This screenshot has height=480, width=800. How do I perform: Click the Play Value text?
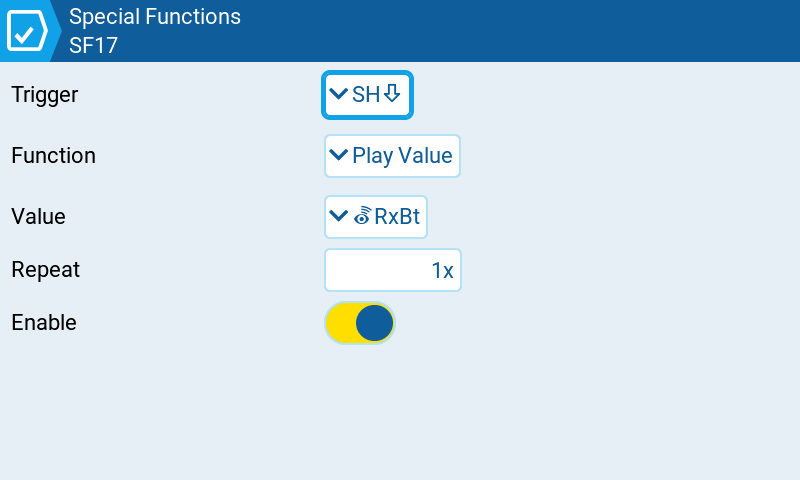pos(402,156)
